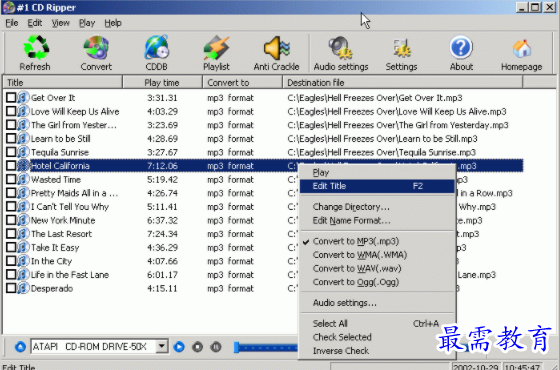The height and width of the screenshot is (370, 560).
Task: Select the Pretty Maids All in a ... track
Action: coord(74,193)
